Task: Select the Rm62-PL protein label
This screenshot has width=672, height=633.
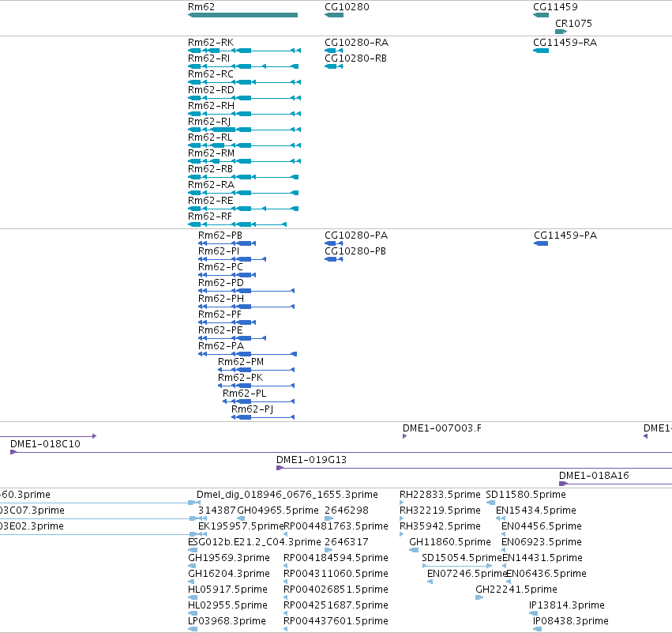Action: click(x=244, y=394)
